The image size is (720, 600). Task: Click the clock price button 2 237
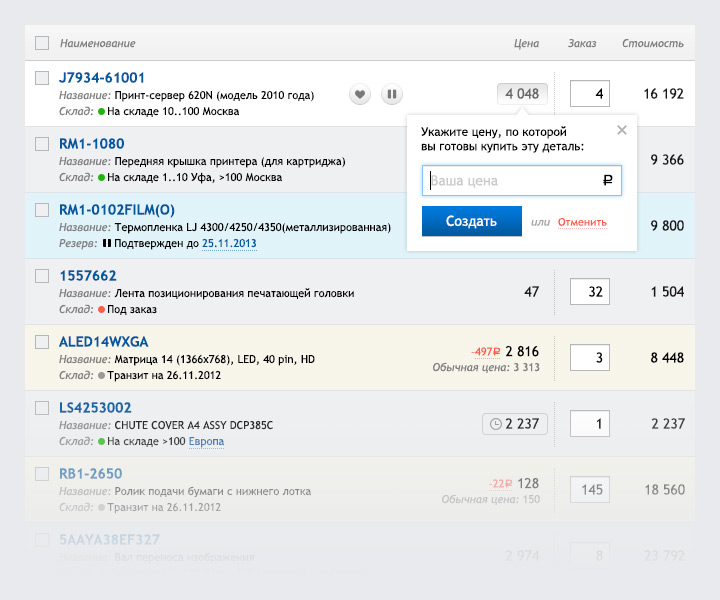(x=515, y=424)
